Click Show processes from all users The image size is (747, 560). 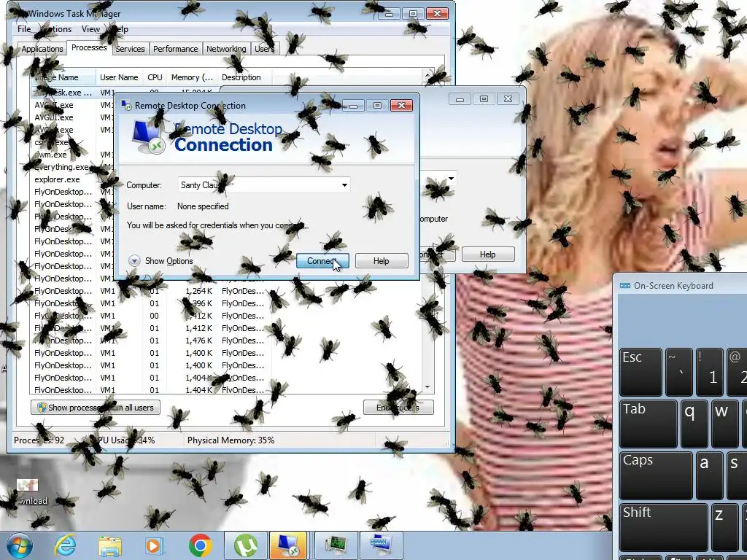tap(96, 408)
